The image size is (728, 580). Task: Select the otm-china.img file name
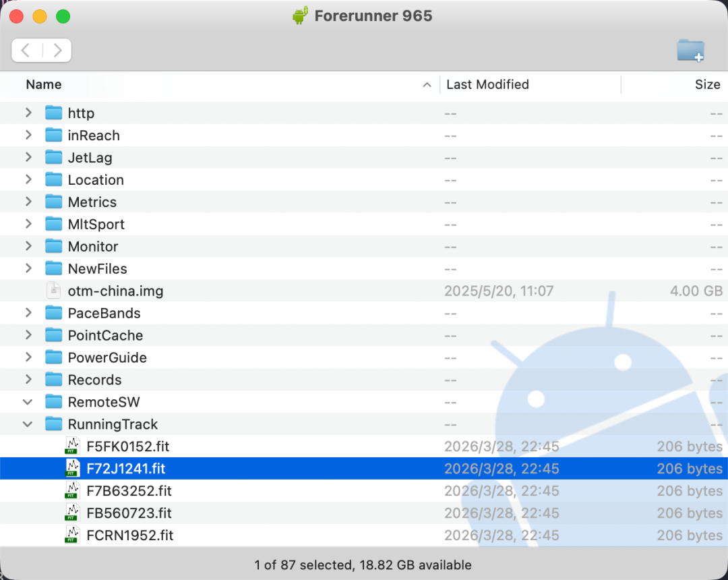point(116,291)
